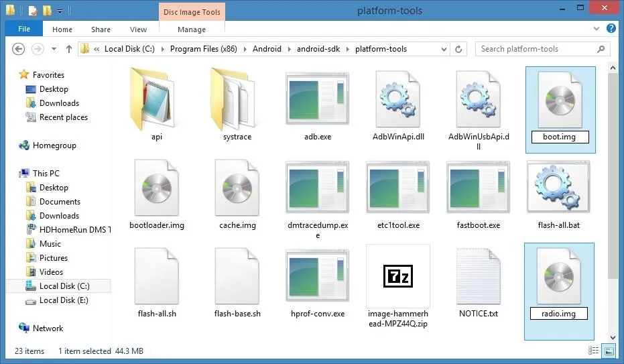Open Recent places in sidebar
Image resolution: width=624 pixels, height=364 pixels.
[63, 117]
